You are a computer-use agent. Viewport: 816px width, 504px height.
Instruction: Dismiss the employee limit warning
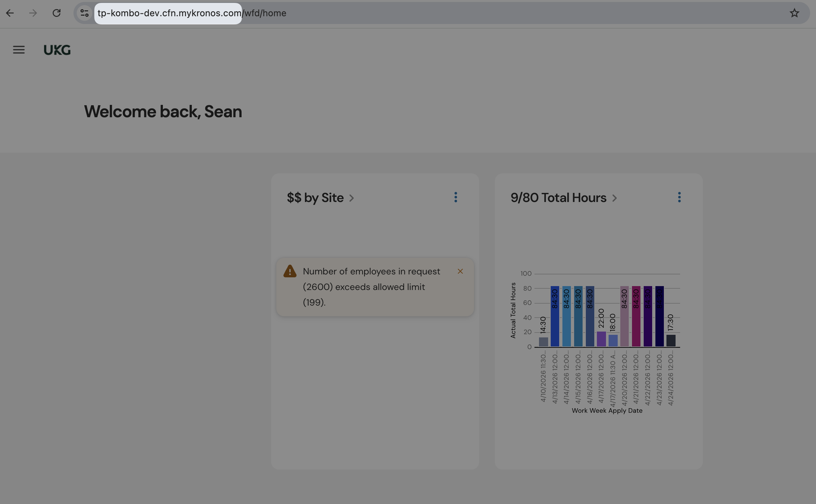[460, 271]
